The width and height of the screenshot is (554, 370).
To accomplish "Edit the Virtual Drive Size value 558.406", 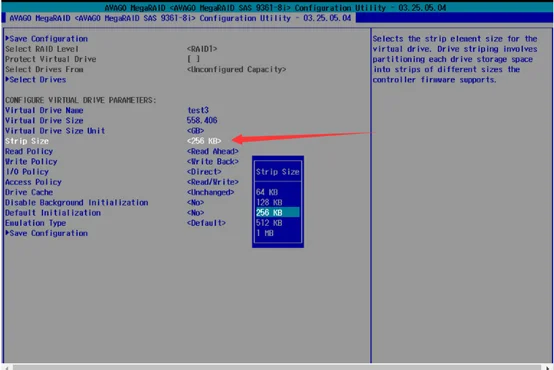I will tap(202, 121).
